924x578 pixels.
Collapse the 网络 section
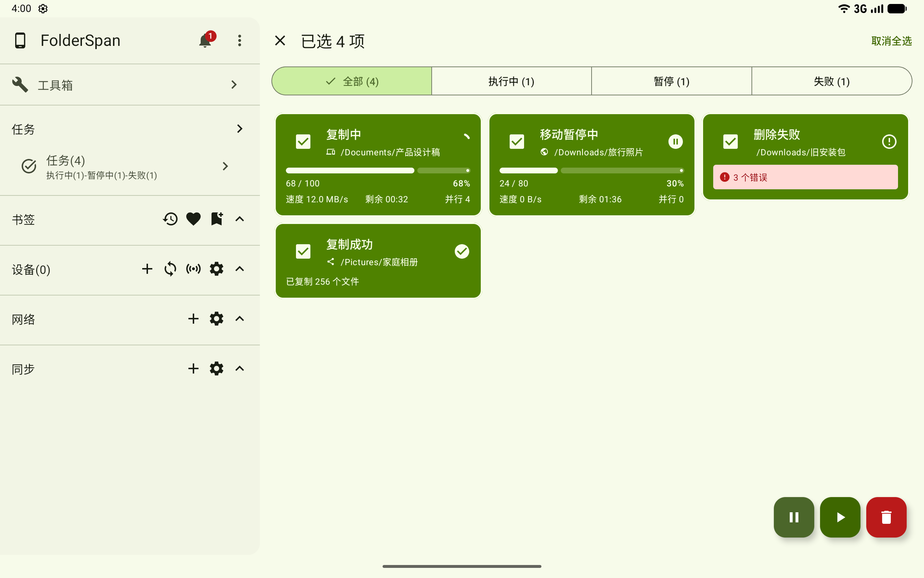pyautogui.click(x=239, y=319)
